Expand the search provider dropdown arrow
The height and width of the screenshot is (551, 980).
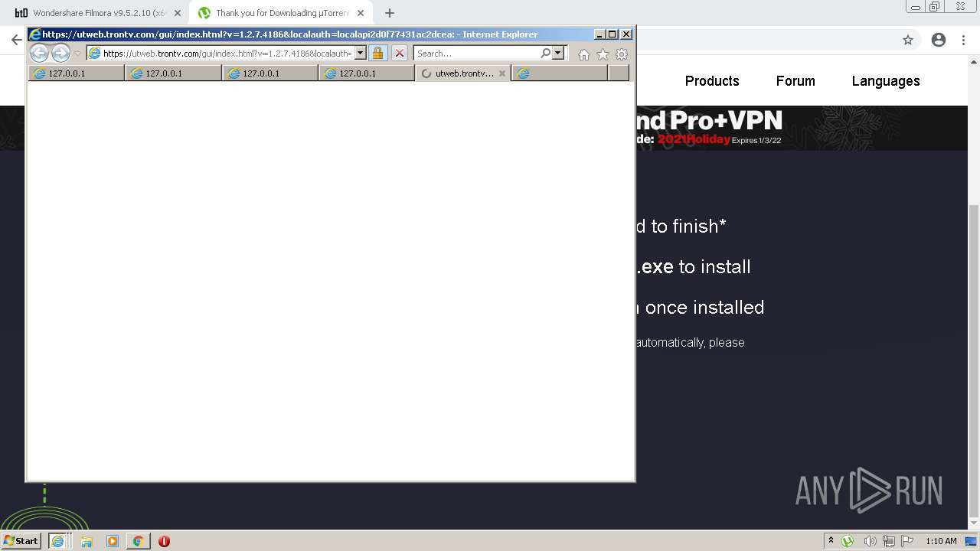[x=558, y=53]
